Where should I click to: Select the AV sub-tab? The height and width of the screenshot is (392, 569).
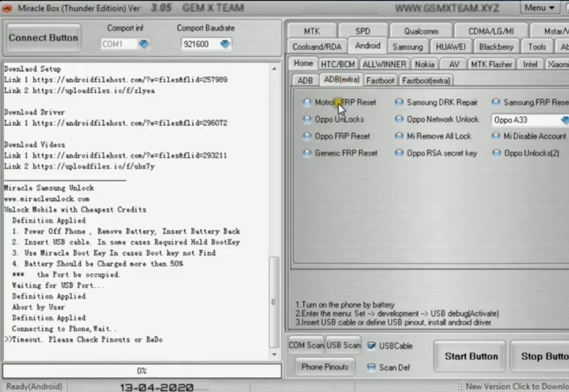[x=453, y=65]
